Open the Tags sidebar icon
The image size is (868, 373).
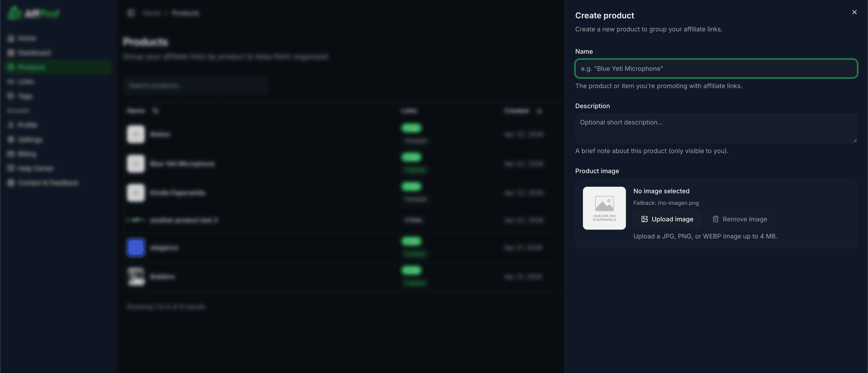pyautogui.click(x=11, y=96)
